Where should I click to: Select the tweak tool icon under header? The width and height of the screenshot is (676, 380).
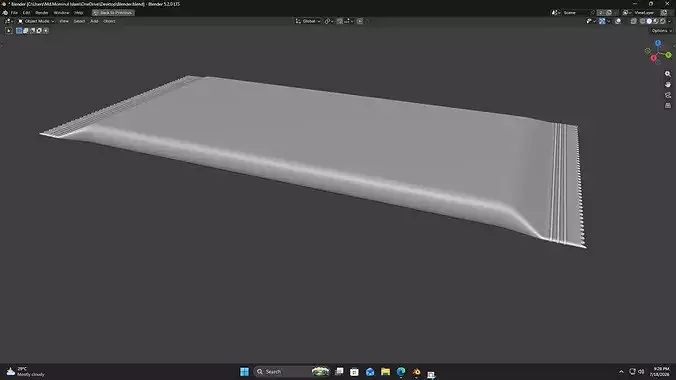click(x=9, y=31)
